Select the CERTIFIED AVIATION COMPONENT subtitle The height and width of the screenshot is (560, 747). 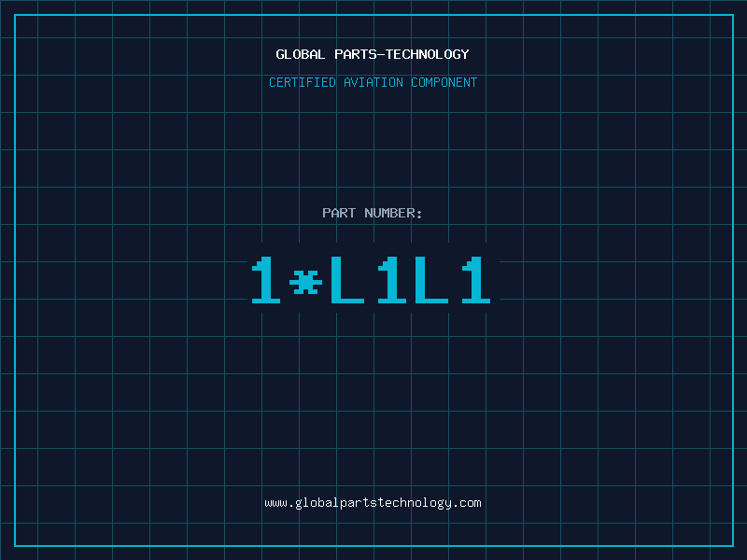pyautogui.click(x=373, y=82)
